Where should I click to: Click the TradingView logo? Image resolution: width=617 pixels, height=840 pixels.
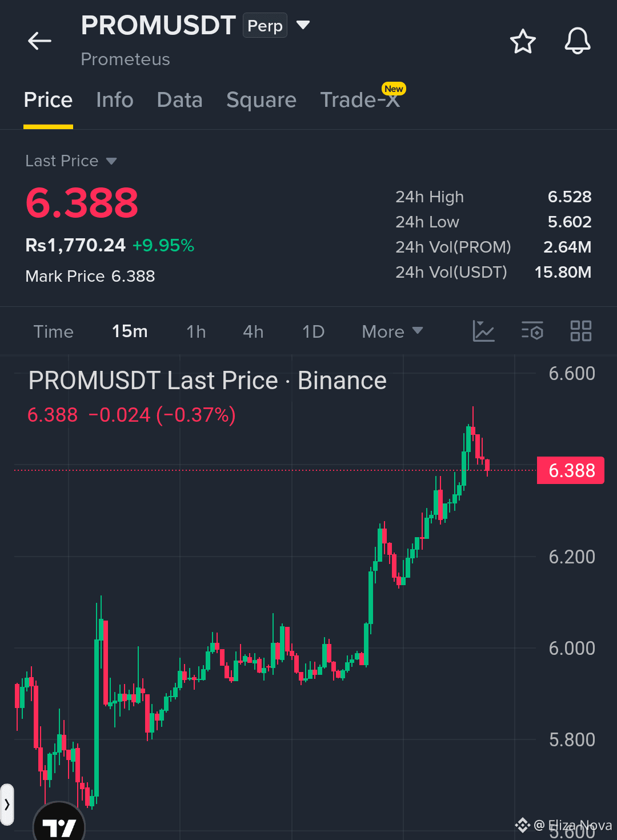point(59,824)
